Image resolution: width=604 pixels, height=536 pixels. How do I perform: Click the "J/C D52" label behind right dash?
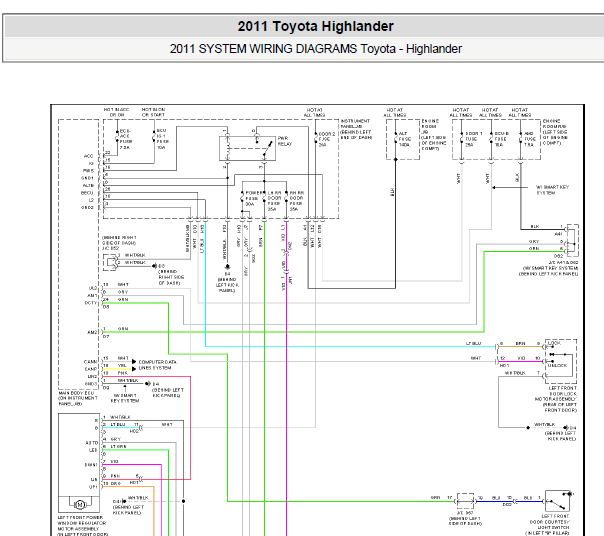pyautogui.click(x=111, y=248)
